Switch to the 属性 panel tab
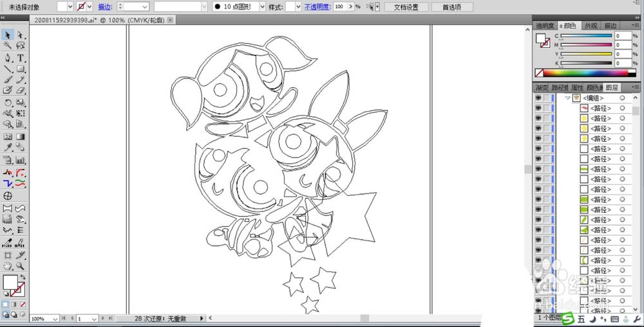The width and height of the screenshot is (644, 327). click(x=577, y=87)
